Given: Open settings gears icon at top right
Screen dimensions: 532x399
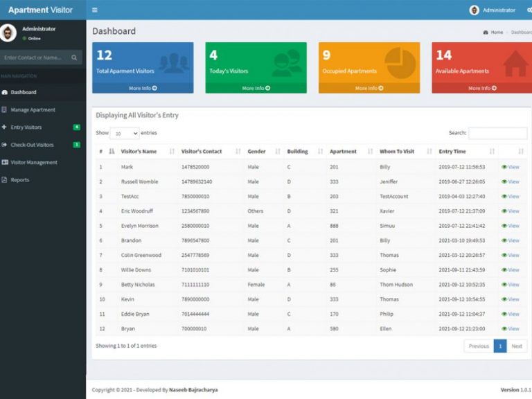Looking at the screenshot, I should (x=529, y=10).
